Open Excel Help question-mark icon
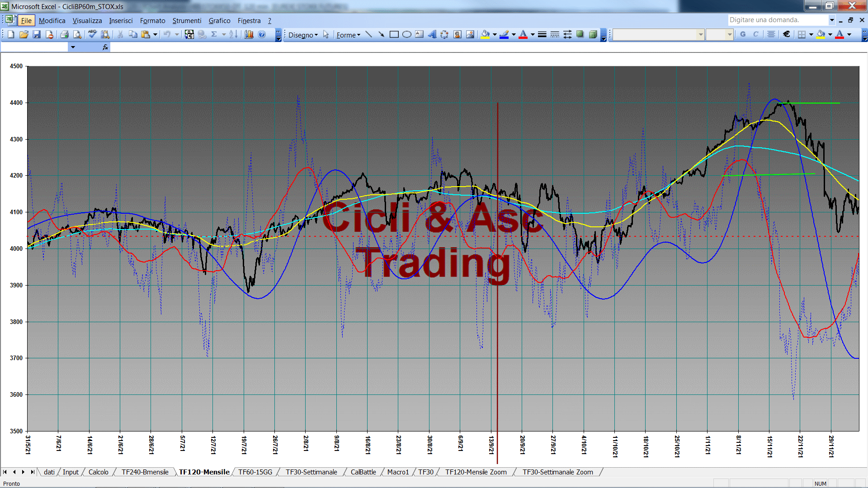Image resolution: width=868 pixels, height=488 pixels. (x=262, y=34)
